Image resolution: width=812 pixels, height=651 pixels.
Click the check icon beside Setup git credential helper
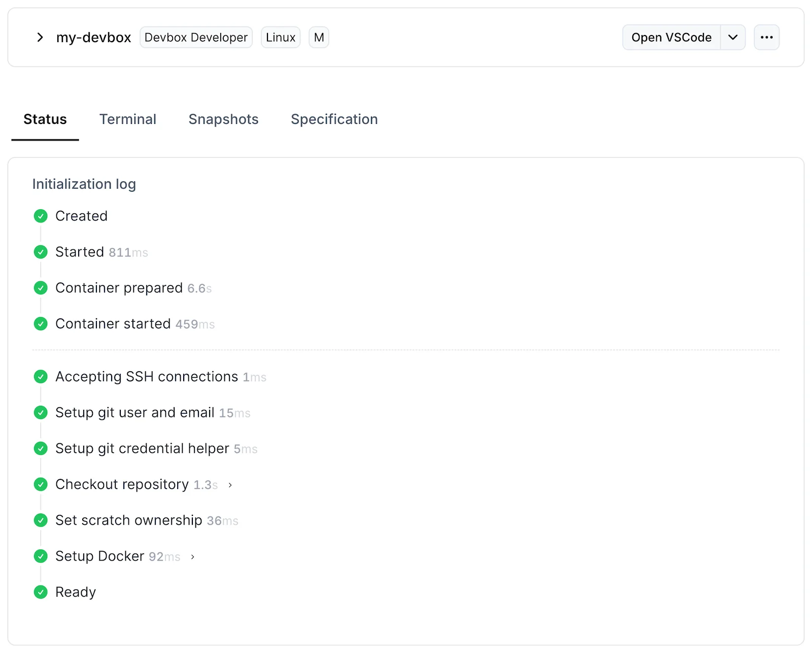(41, 448)
